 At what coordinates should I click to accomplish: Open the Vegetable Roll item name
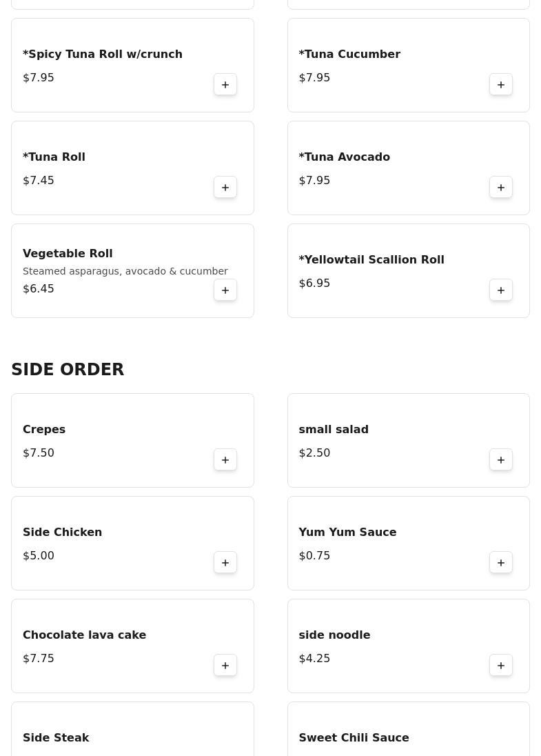point(68,254)
